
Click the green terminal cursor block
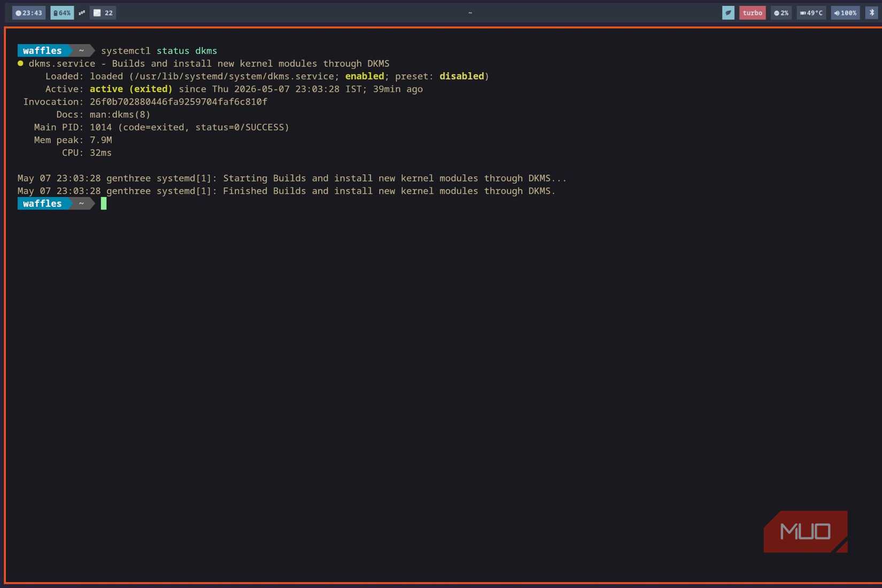pyautogui.click(x=104, y=204)
